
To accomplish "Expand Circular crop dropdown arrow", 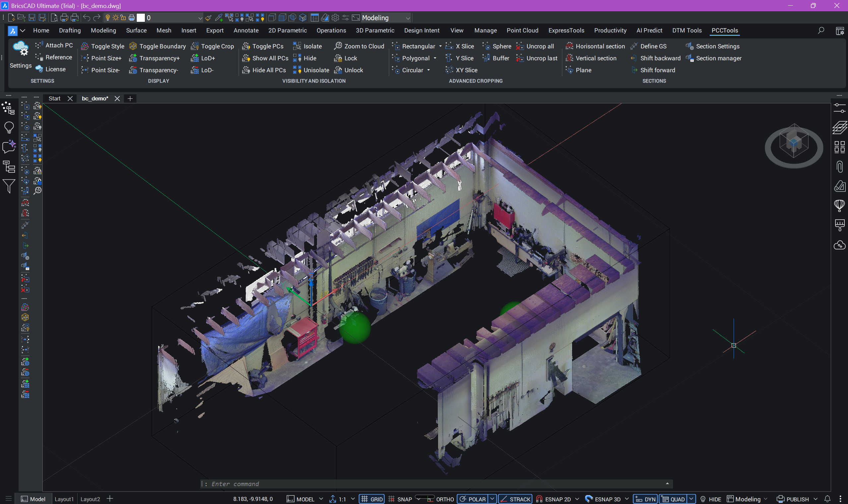I will (428, 70).
